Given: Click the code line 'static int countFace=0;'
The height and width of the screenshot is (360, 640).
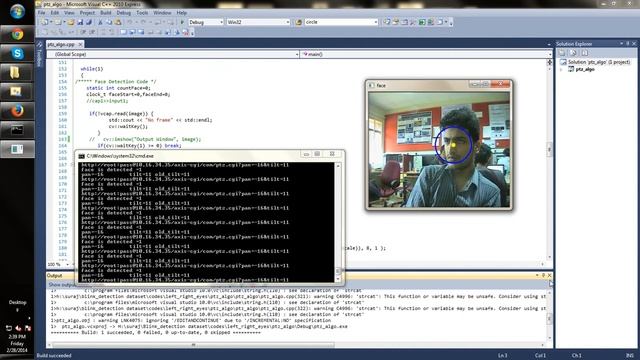Looking at the screenshot, I should pos(118,88).
